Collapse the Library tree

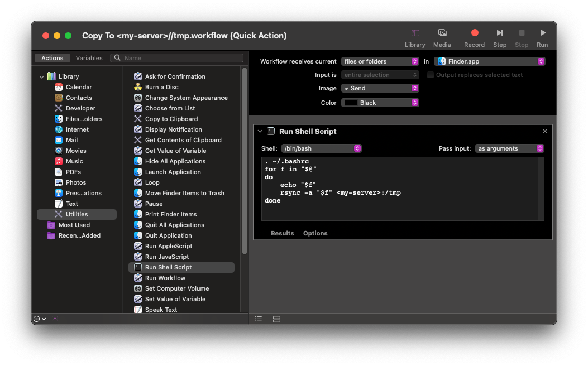click(41, 77)
